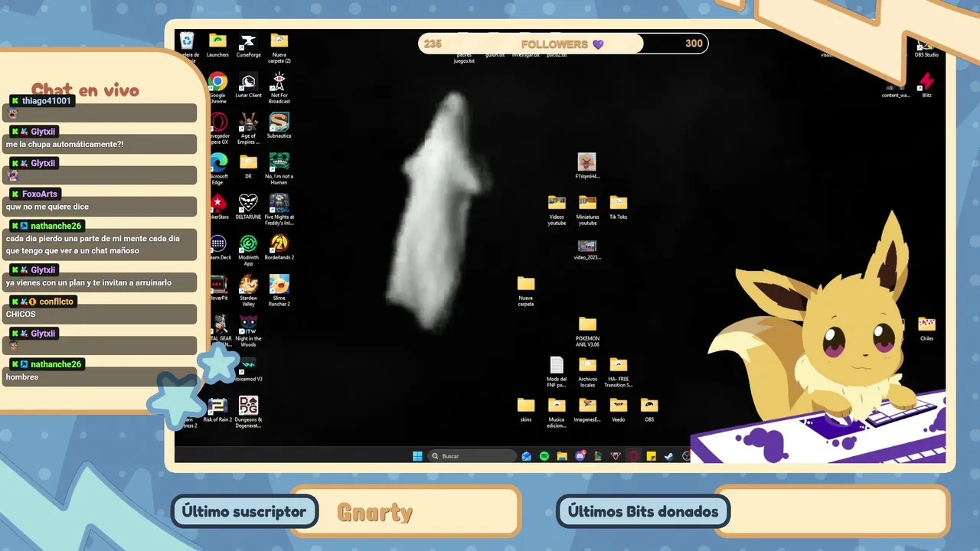The width and height of the screenshot is (980, 551).
Task: Click the username conflicto in chat
Action: [x=56, y=302]
